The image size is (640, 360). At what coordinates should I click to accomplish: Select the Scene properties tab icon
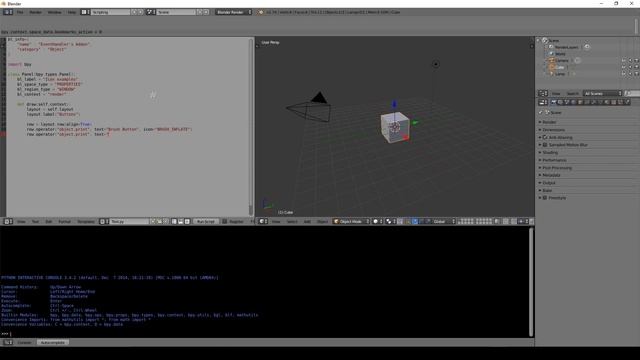[567, 102]
